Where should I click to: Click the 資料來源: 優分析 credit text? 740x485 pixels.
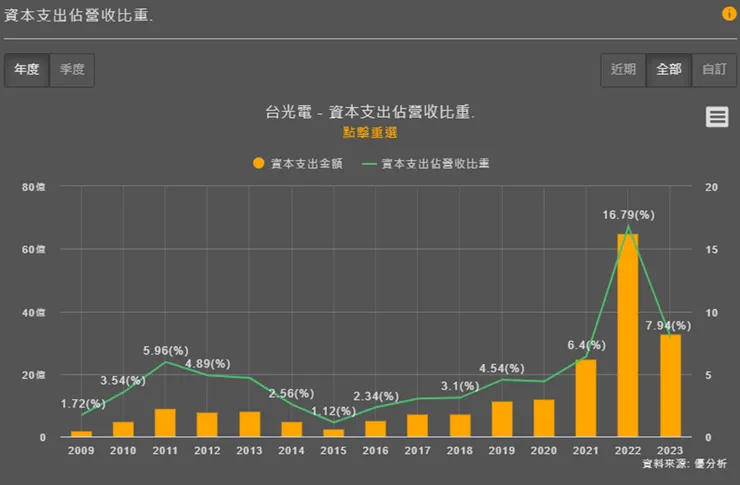coord(684,464)
